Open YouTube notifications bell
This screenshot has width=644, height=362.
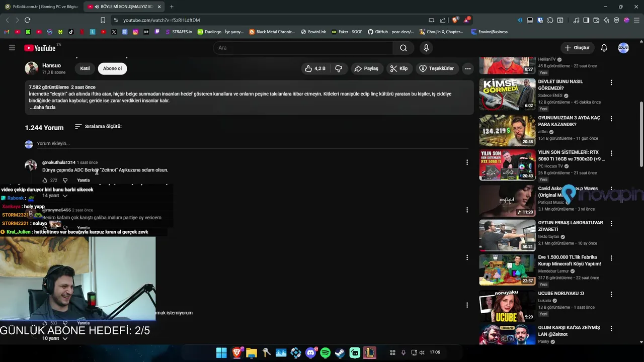pos(604,48)
